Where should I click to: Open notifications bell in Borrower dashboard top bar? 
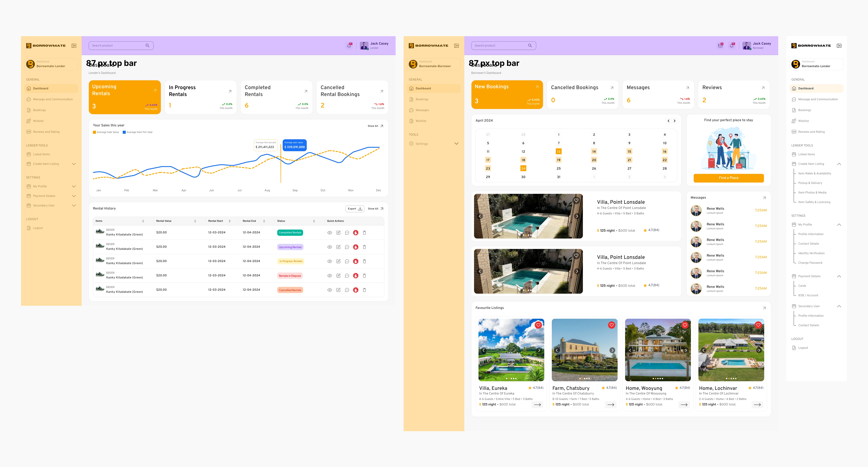[x=732, y=46]
